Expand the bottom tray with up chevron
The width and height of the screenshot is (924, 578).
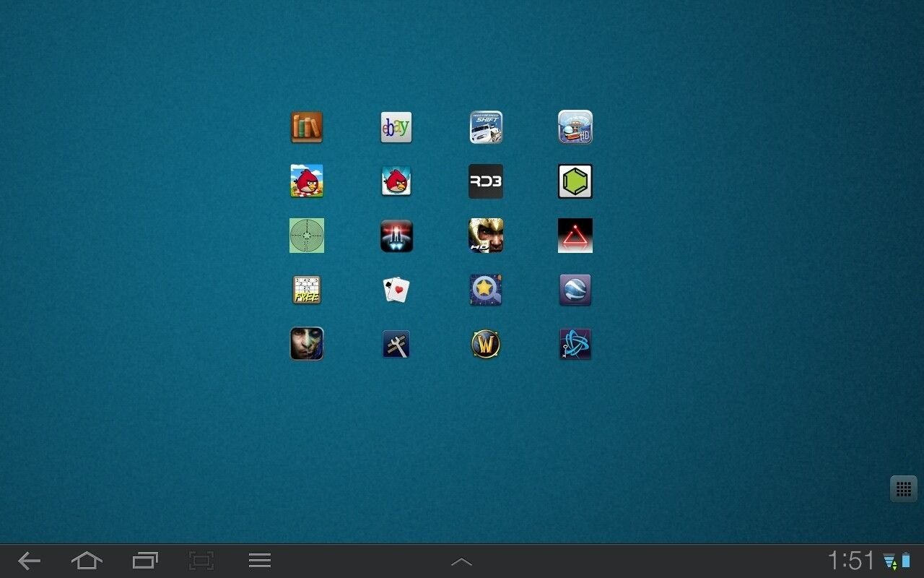[x=461, y=561]
